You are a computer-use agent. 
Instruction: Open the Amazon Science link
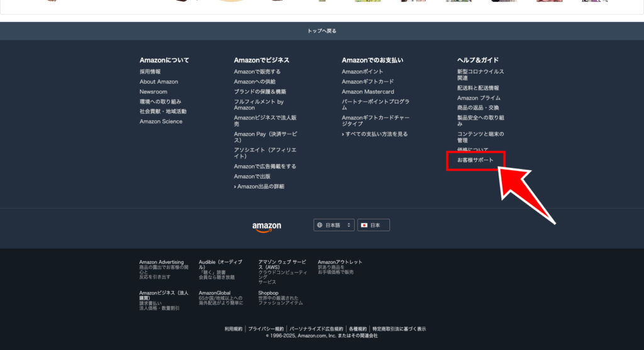(160, 121)
